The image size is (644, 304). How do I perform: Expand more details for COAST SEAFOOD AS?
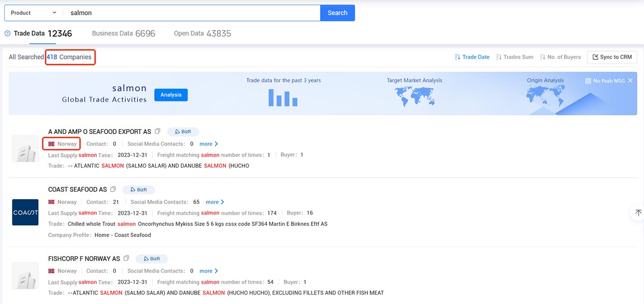point(215,202)
